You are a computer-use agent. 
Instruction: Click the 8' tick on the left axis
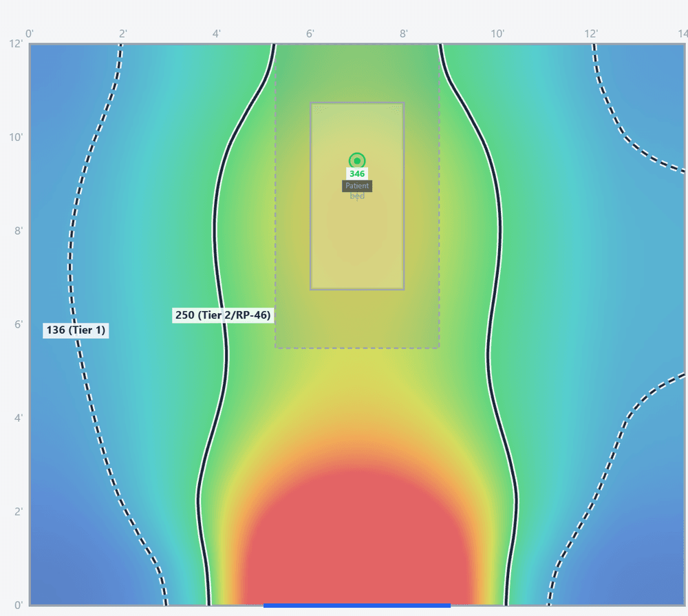pyautogui.click(x=19, y=231)
